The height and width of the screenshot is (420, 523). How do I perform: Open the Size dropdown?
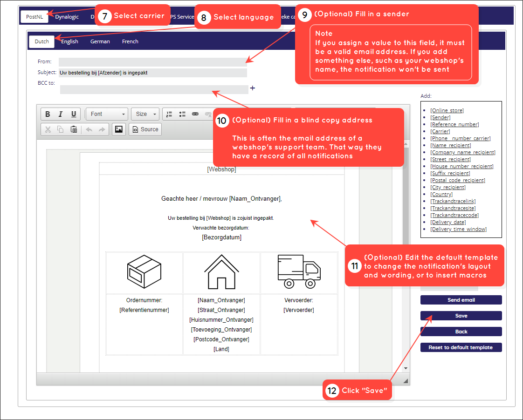(x=145, y=114)
